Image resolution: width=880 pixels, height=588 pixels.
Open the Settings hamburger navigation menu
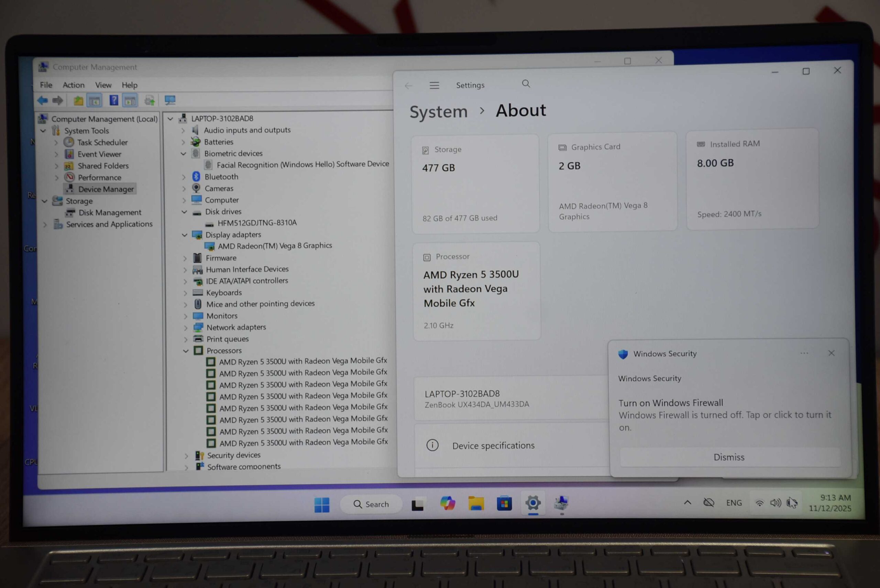pos(434,86)
